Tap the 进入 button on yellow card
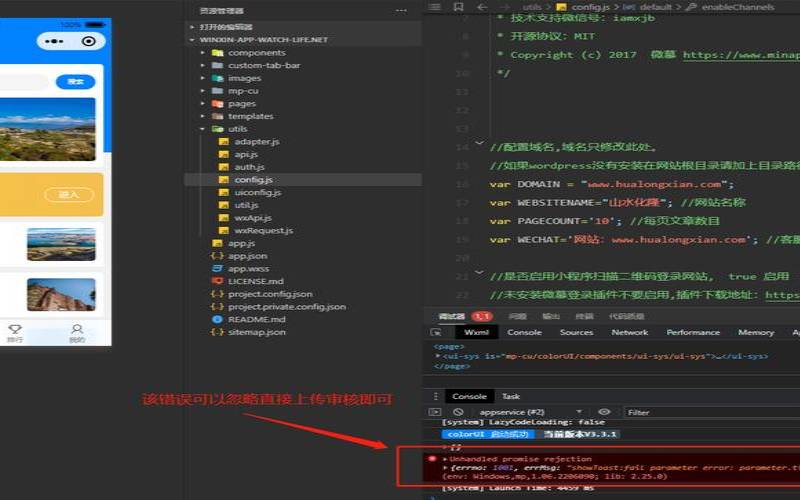Screen dimensions: 800x500 click(x=69, y=194)
